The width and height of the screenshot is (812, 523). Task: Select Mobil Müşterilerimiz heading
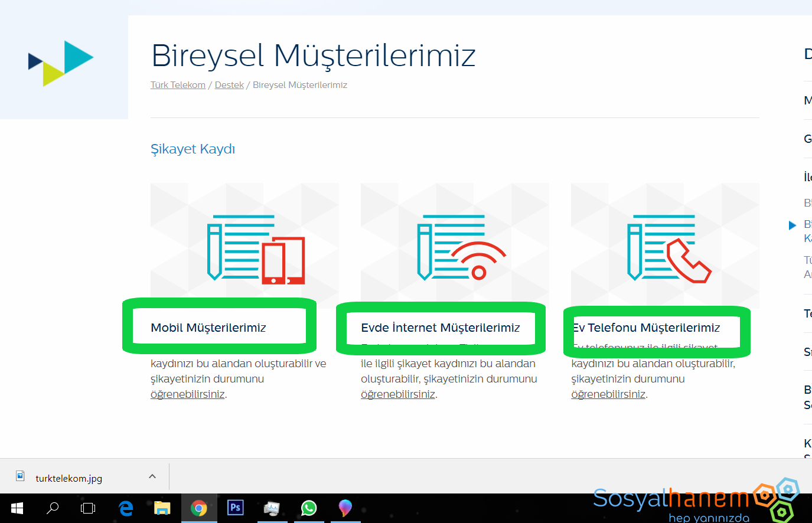coord(208,328)
